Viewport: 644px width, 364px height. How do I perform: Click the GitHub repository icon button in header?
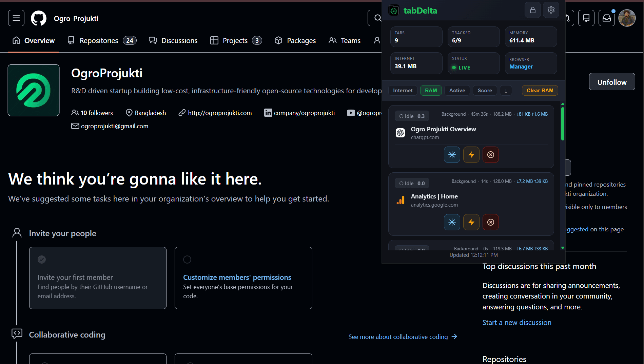586,18
